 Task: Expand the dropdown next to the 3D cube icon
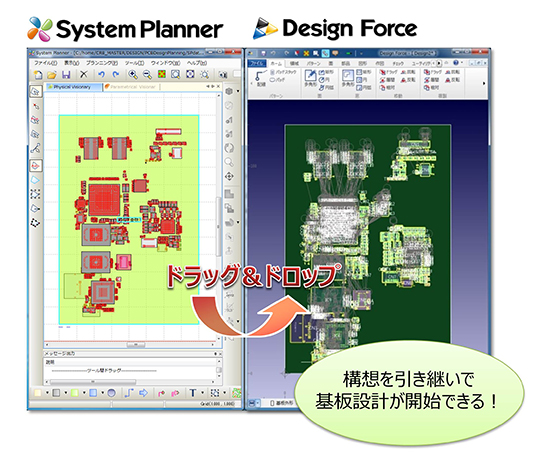237,92
